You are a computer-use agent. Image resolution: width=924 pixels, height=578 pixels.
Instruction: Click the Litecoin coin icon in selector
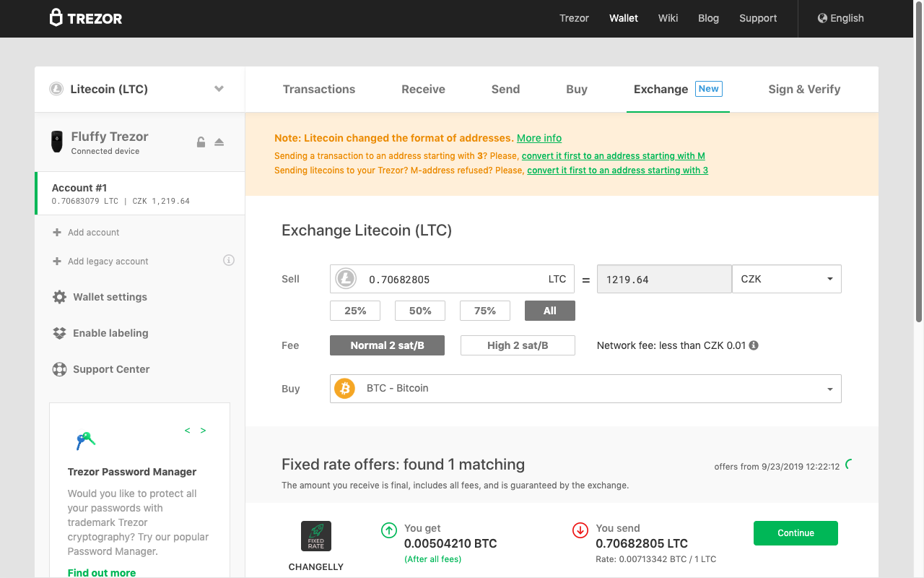click(56, 89)
